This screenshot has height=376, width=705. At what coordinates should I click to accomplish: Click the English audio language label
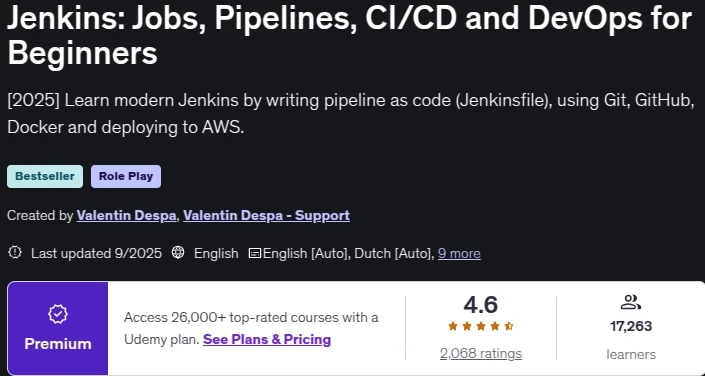[216, 254]
